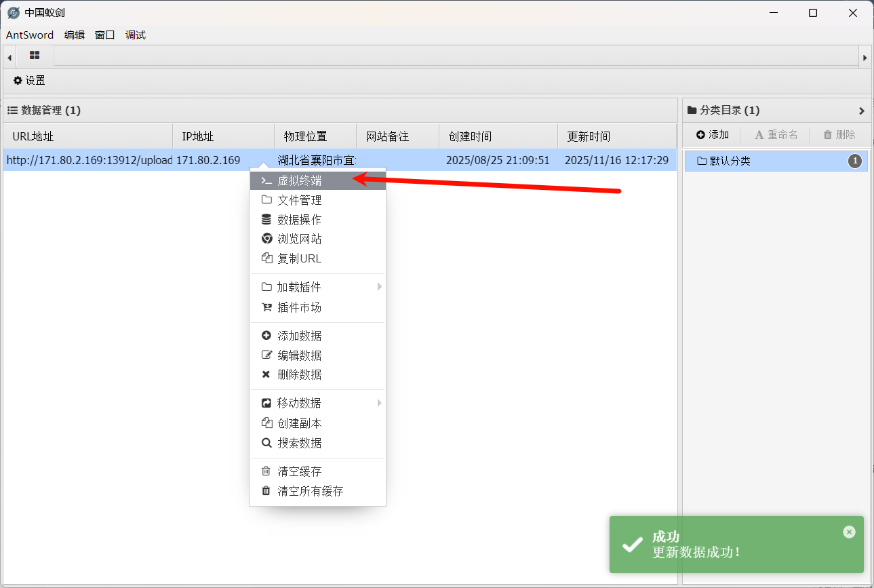Dismiss the 成功 success notification
Viewport: 874px width, 588px height.
[849, 532]
